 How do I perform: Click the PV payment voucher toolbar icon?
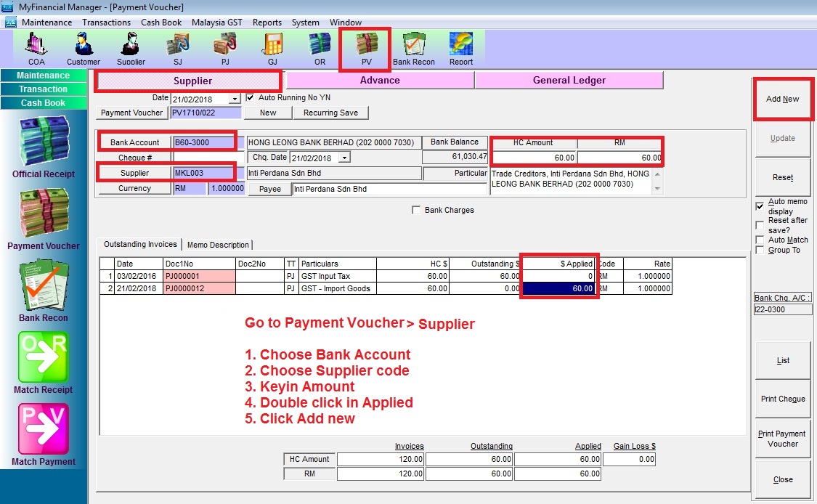click(x=366, y=48)
